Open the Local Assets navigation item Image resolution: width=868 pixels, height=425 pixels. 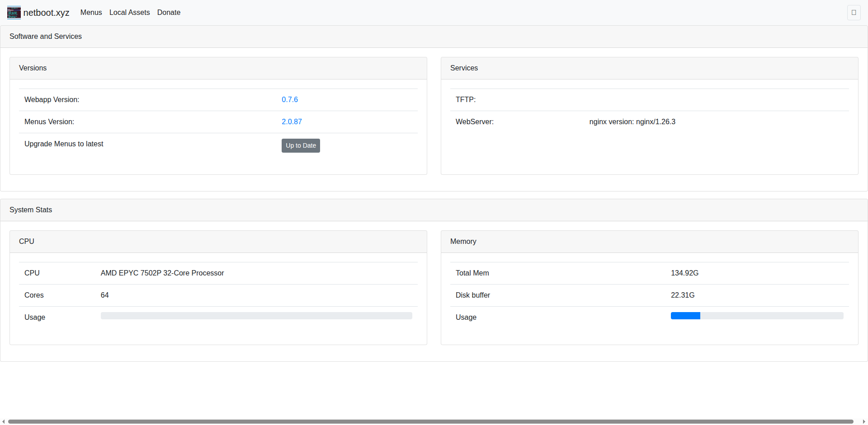[x=129, y=13]
